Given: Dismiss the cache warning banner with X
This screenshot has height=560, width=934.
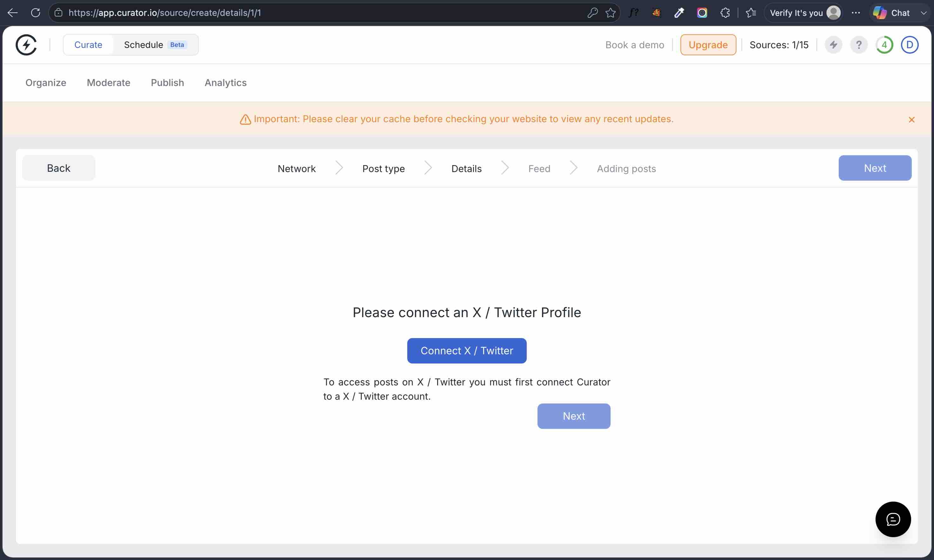Looking at the screenshot, I should [x=911, y=120].
